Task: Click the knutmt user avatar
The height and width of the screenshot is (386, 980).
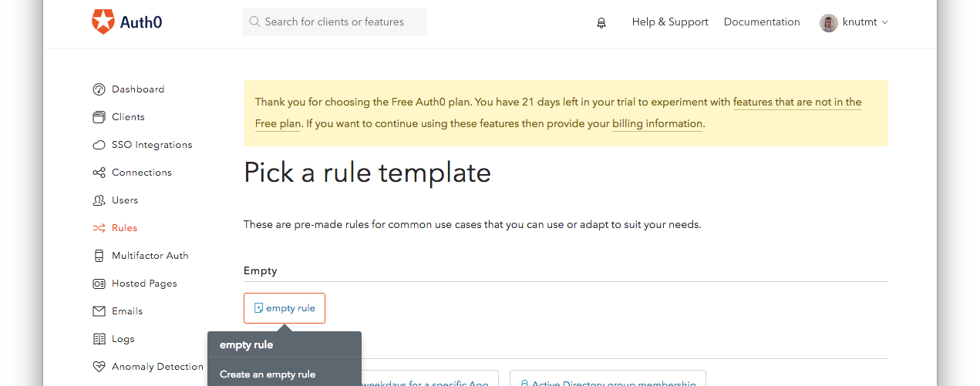Action: (829, 22)
